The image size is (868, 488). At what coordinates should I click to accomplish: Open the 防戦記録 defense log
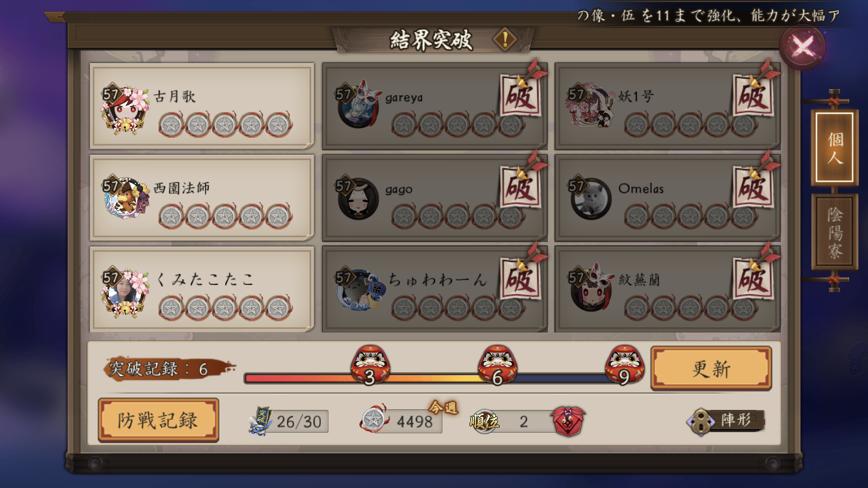pyautogui.click(x=158, y=420)
